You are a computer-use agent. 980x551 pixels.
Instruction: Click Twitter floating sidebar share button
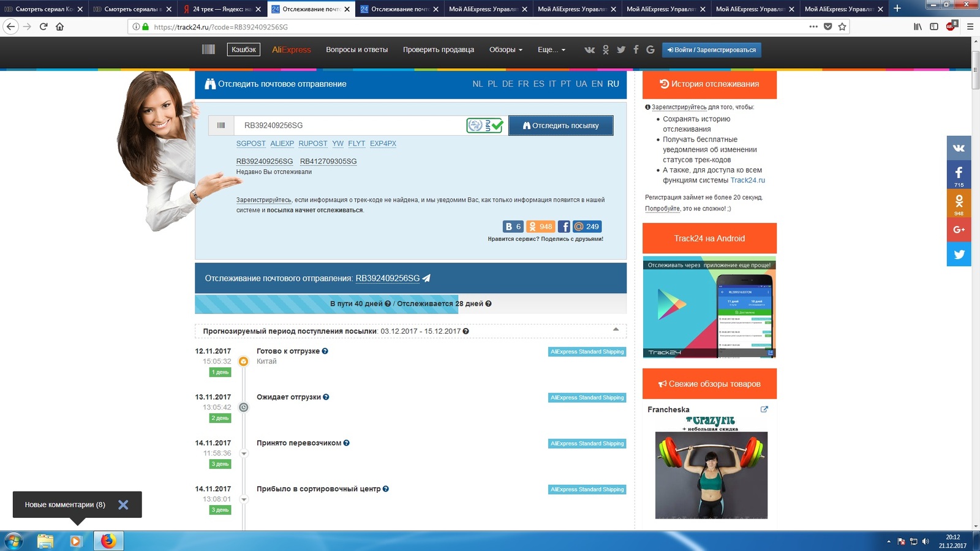point(959,254)
